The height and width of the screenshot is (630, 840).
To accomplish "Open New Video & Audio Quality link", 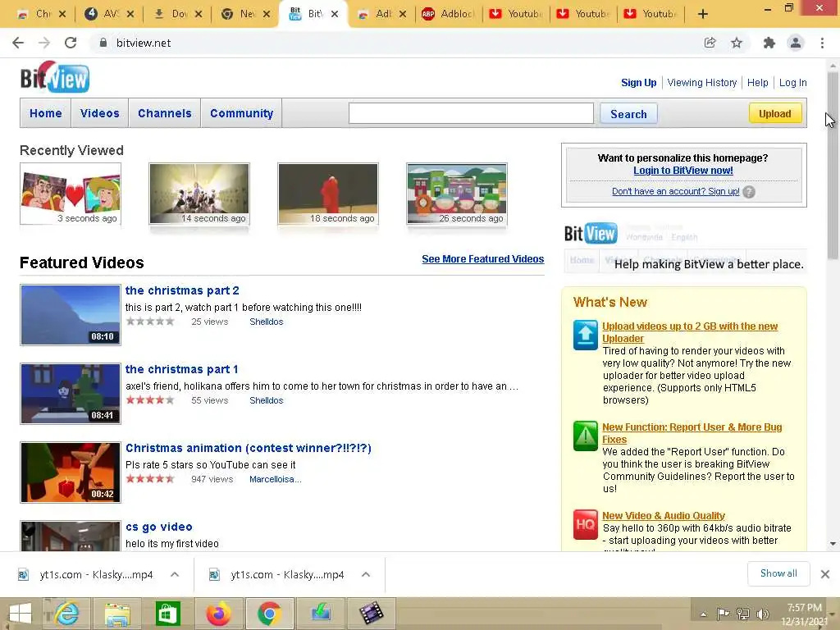I will pos(663,515).
